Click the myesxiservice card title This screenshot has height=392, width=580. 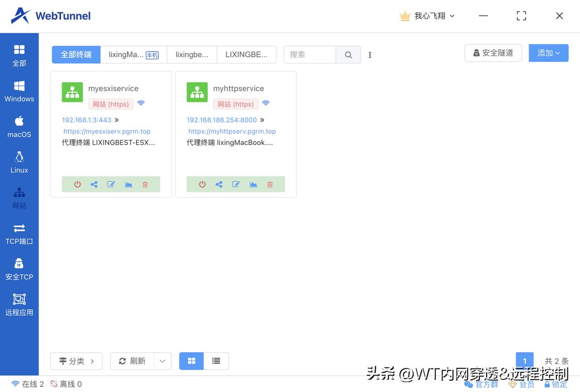coord(113,89)
